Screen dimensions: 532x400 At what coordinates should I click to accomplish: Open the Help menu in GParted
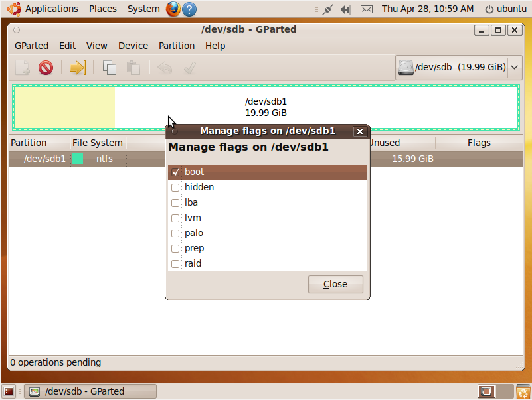tap(215, 46)
